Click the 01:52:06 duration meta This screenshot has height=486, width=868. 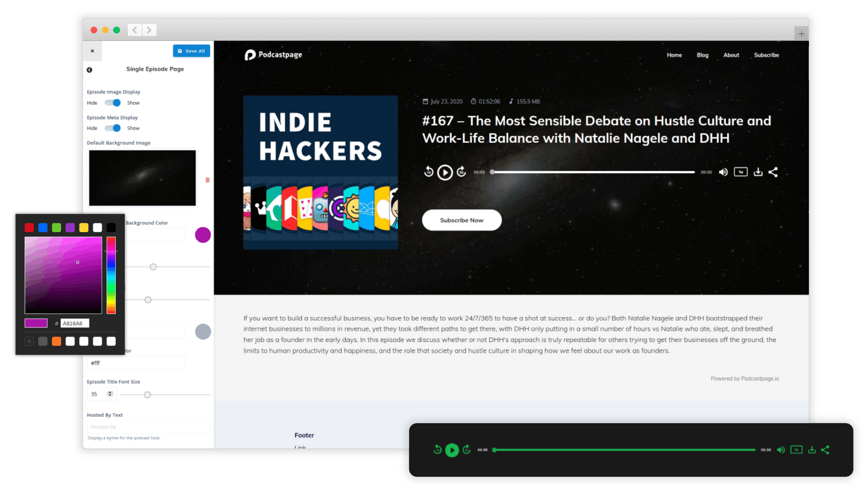pyautogui.click(x=485, y=102)
